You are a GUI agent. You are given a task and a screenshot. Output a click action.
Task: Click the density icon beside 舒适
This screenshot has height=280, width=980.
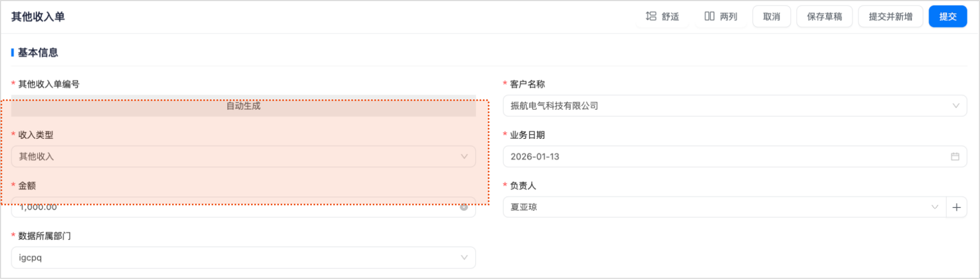pos(651,16)
